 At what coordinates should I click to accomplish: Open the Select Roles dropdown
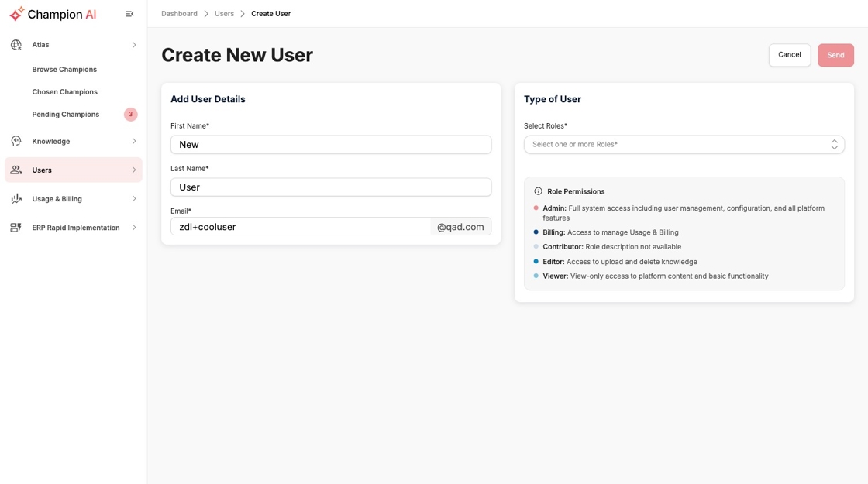click(684, 144)
